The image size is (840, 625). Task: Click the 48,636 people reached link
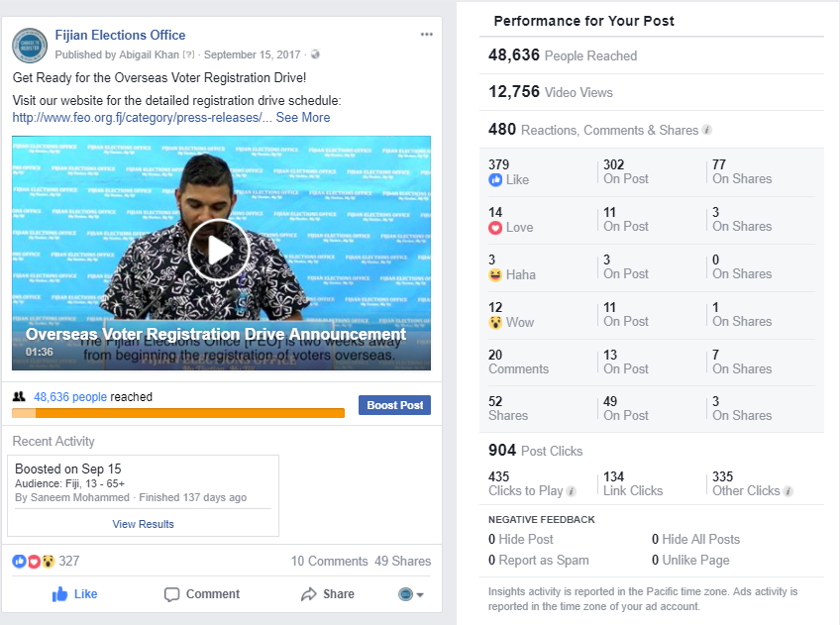tap(70, 397)
